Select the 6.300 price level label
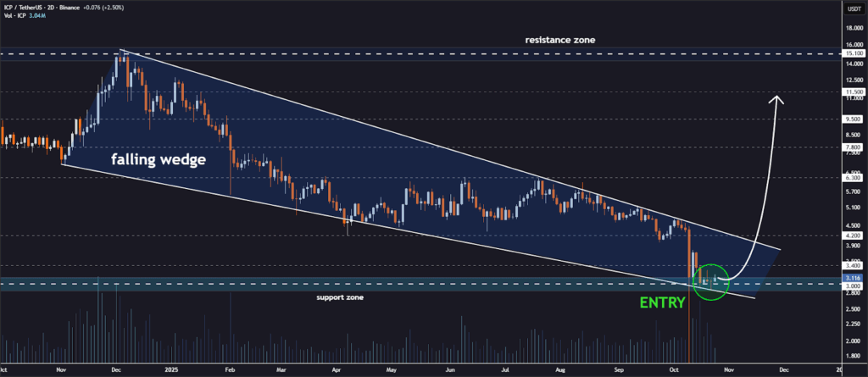Viewport: 868px width, 377px height. click(852, 177)
